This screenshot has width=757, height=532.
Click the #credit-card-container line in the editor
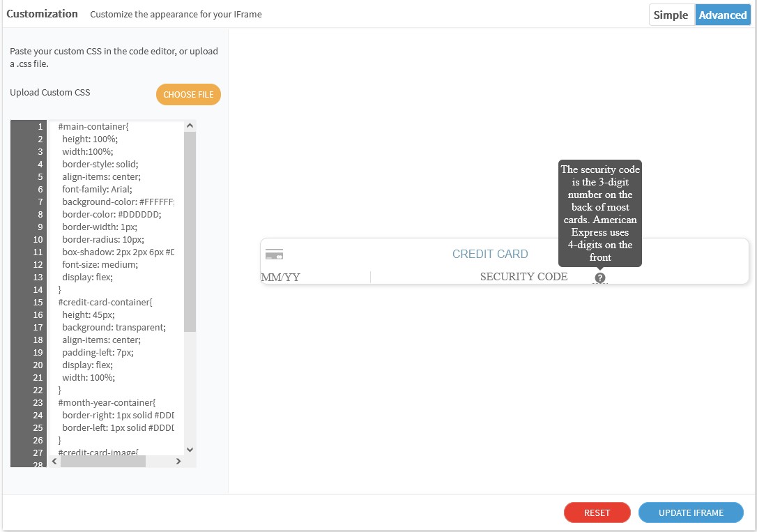click(105, 303)
